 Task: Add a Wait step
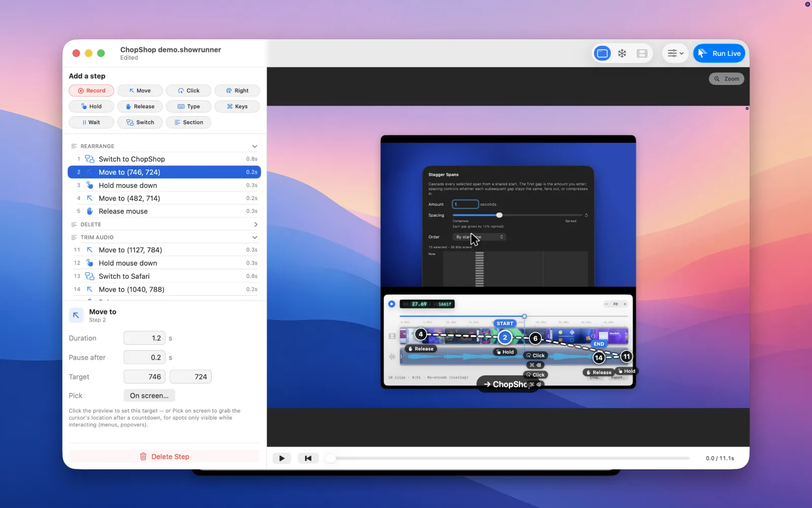(x=91, y=122)
